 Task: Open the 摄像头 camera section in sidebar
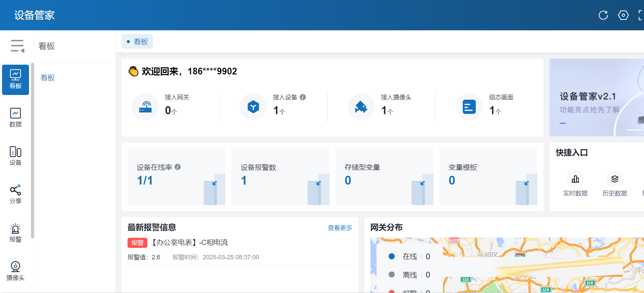click(16, 271)
